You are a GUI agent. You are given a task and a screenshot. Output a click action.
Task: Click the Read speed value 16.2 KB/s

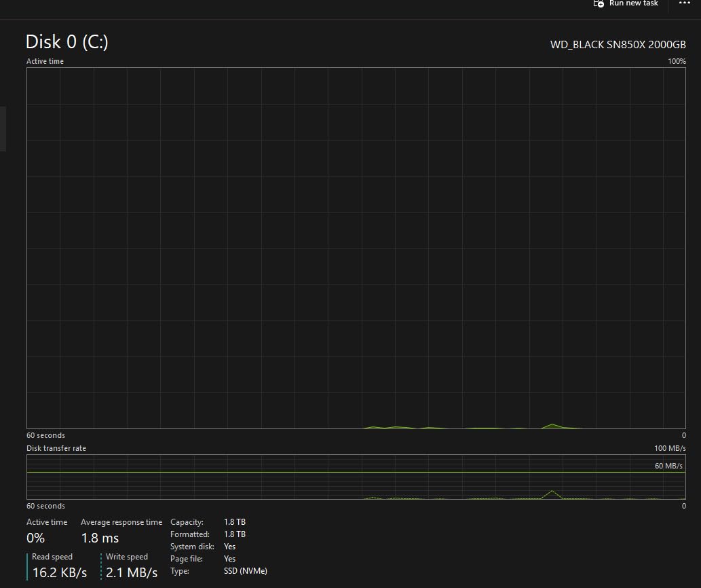pyautogui.click(x=60, y=572)
